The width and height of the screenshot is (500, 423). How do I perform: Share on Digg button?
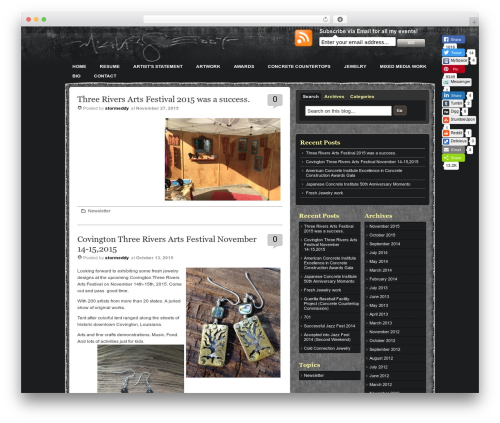pos(451,112)
